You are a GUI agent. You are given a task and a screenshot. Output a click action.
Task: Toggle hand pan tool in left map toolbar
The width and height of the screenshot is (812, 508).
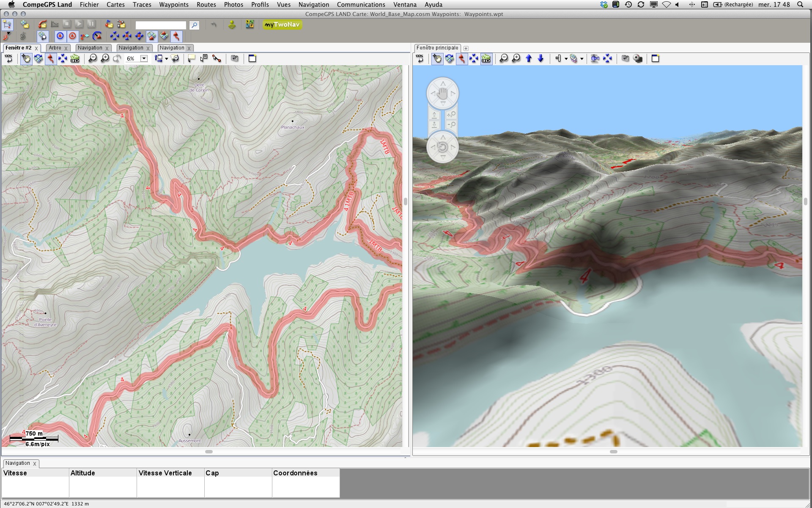(x=26, y=58)
